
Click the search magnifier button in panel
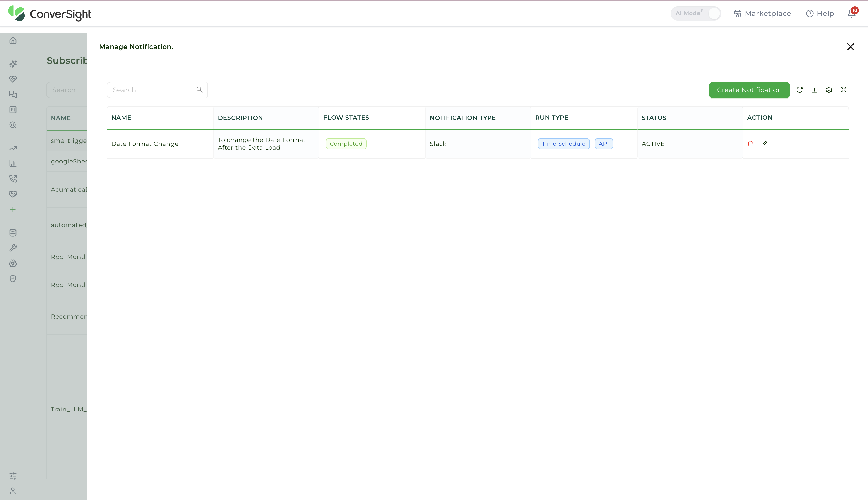[x=200, y=90]
